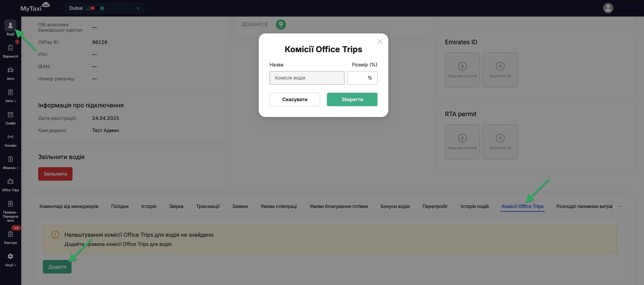The width and height of the screenshot is (644, 285).
Task: Click Інформація про підключення heading
Action: [x=81, y=105]
